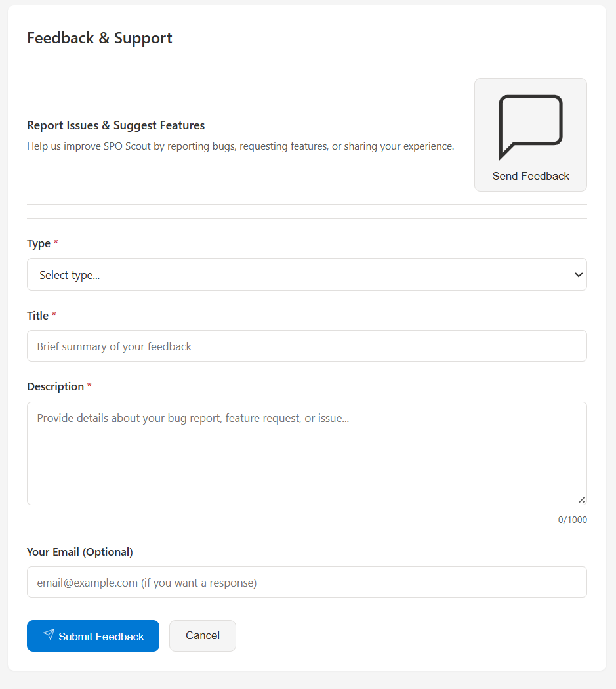The width and height of the screenshot is (616, 689).
Task: Click the speech bubble Send Feedback icon
Action: click(x=530, y=125)
